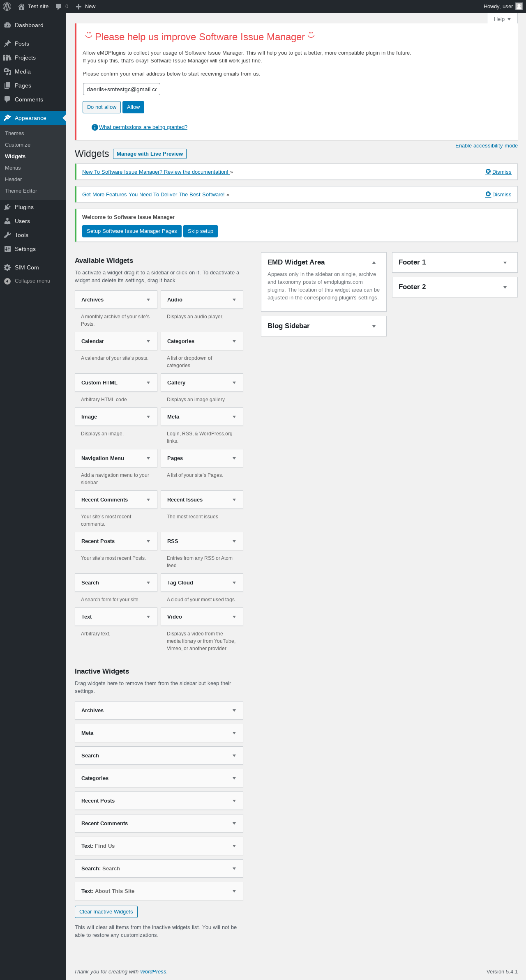Screen dimensions: 526x980
Task: Click the Comments icon in sidebar
Action: click(x=7, y=99)
